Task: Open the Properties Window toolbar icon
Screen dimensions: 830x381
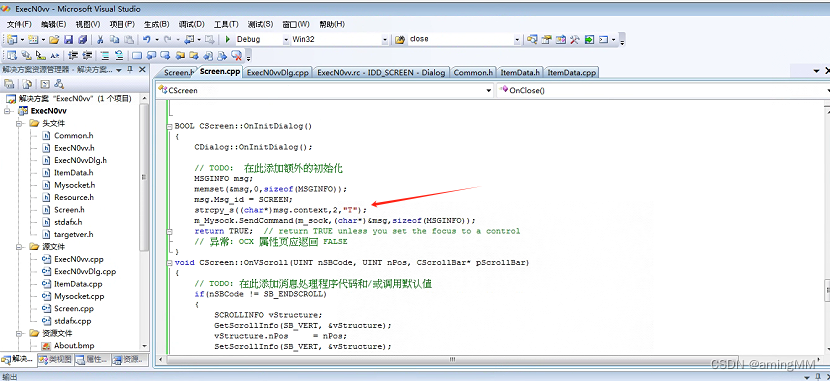Action: tap(547, 39)
